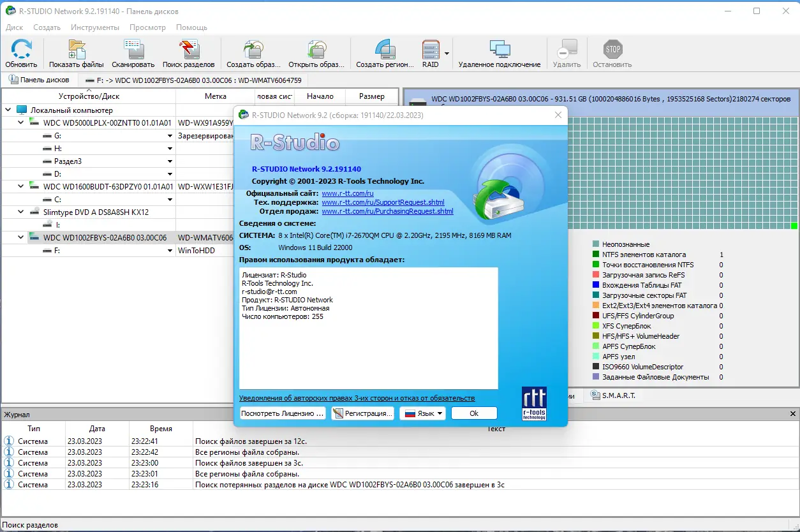Open the S.M.A.R.T. tab
Viewport: 800px width, 532px height.
tap(613, 395)
